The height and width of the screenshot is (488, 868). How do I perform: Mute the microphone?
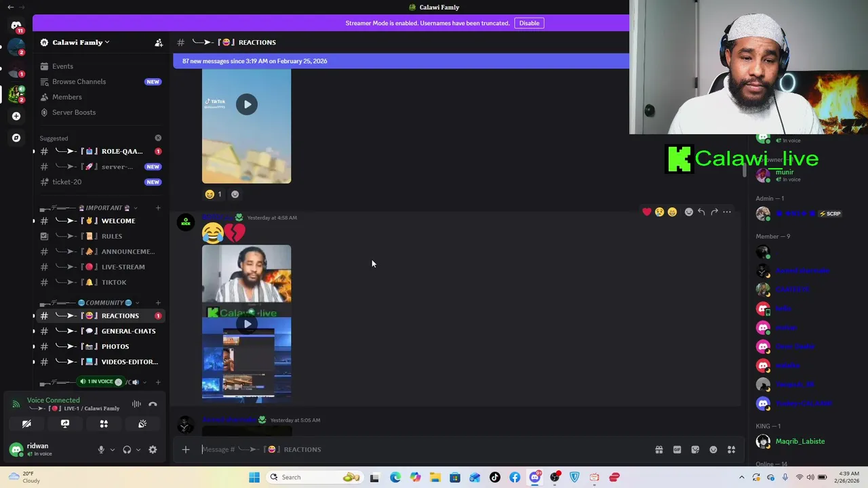coord(101,449)
